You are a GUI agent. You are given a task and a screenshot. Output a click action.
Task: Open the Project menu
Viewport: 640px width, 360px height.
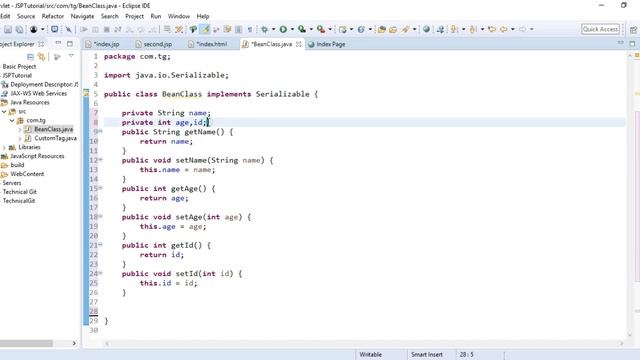coord(134,16)
